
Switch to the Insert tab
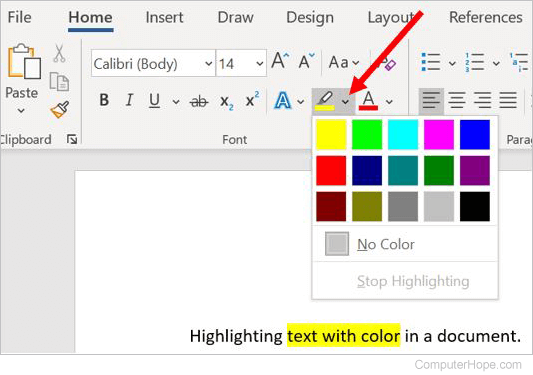(165, 17)
